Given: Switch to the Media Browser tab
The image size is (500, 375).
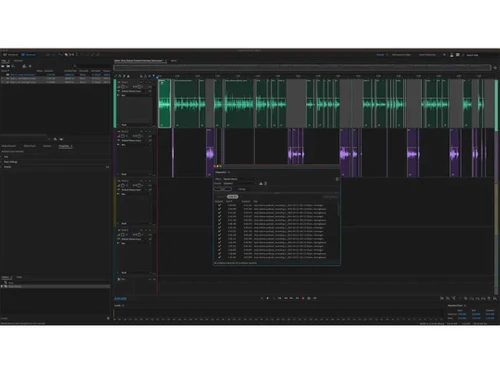Looking at the screenshot, I should [8, 146].
